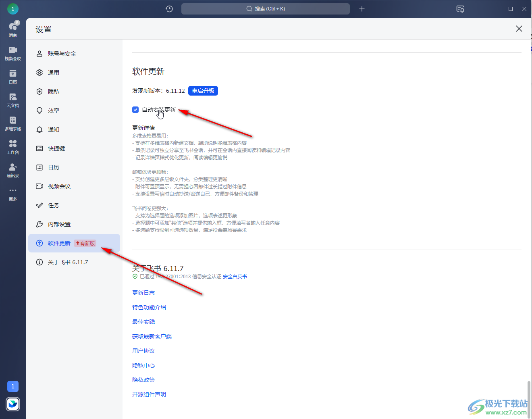Click the green profile avatar at the top left
532x419 pixels.
13,8
